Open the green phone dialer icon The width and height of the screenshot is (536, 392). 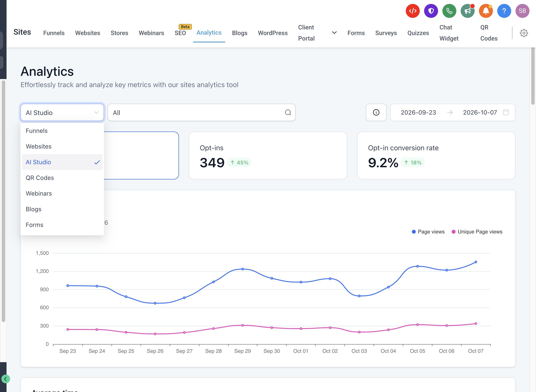click(449, 11)
